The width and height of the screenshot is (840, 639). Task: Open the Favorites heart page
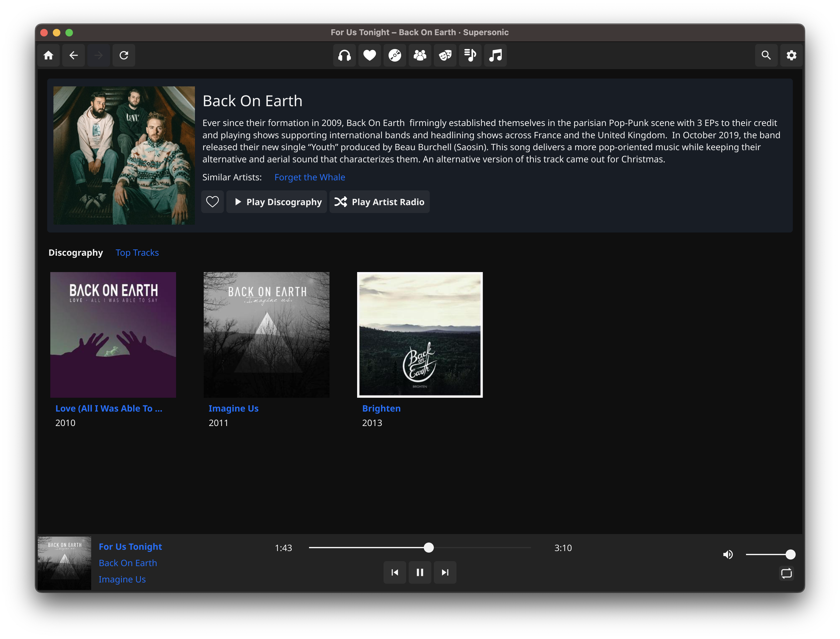[370, 56]
